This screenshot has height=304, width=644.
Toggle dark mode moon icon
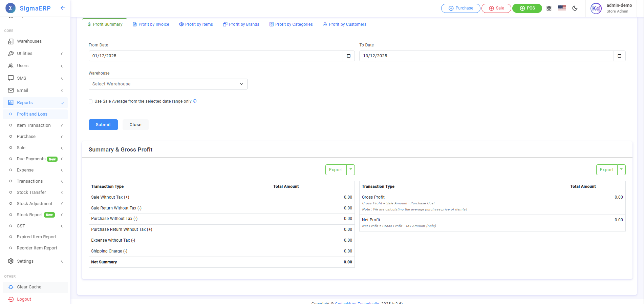[x=575, y=8]
